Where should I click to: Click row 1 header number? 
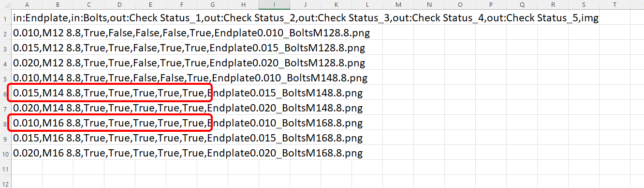(x=5, y=18)
